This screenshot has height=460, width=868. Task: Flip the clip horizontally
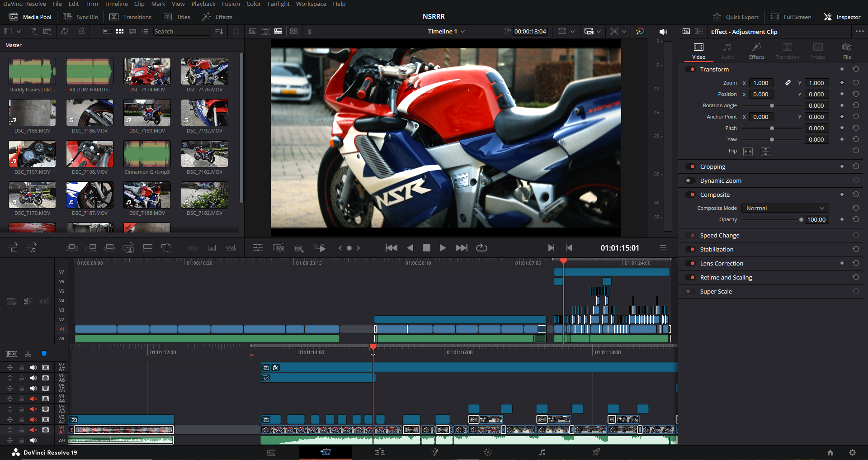[x=748, y=152]
